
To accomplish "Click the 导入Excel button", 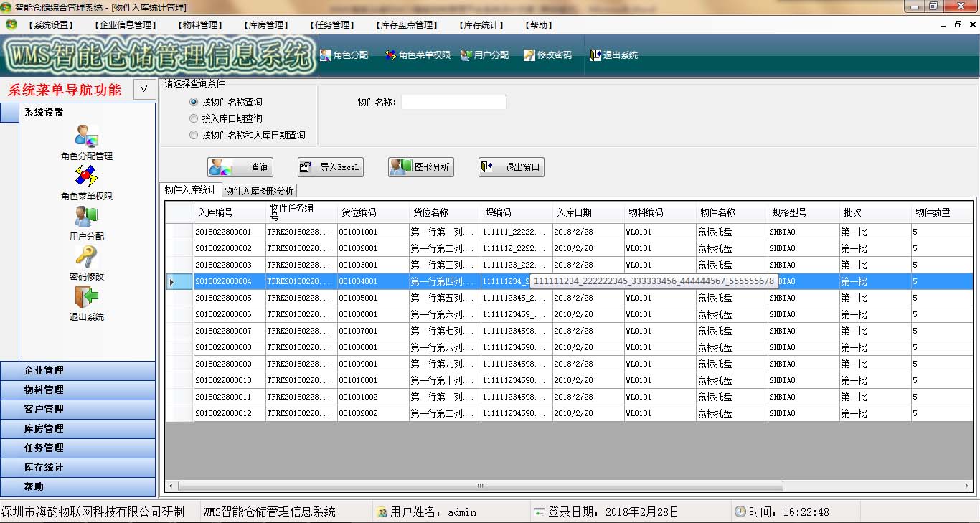I will pyautogui.click(x=331, y=167).
